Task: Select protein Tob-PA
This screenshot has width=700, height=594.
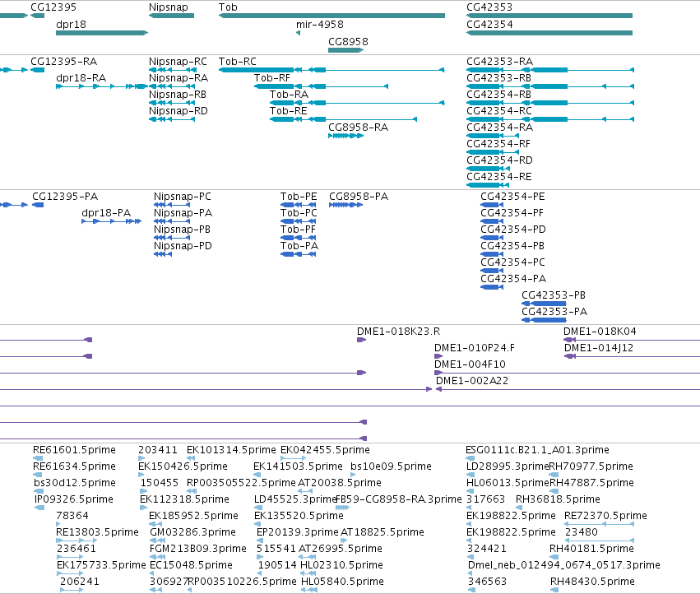Action: 299,254
